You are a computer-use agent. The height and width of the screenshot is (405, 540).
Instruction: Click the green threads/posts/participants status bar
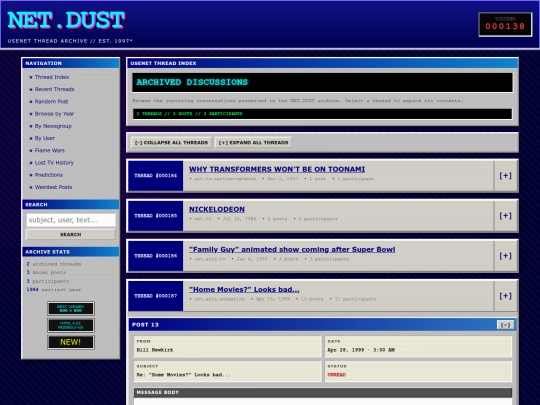click(322, 114)
